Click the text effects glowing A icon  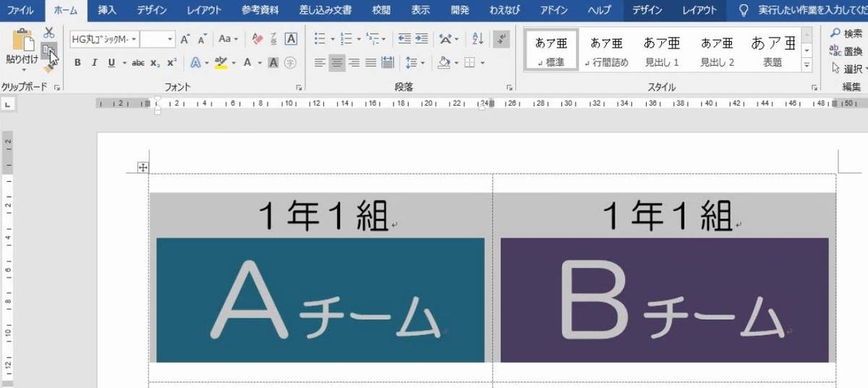(x=195, y=63)
